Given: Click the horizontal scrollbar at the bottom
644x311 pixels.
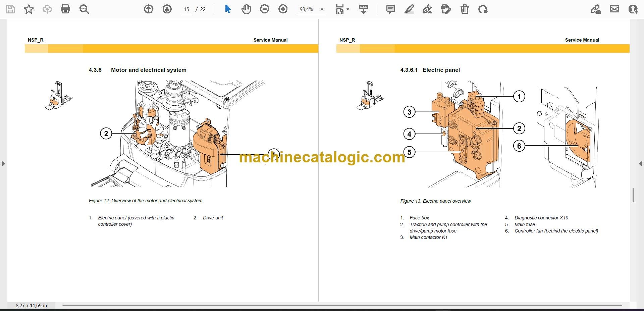Looking at the screenshot, I should (342, 305).
